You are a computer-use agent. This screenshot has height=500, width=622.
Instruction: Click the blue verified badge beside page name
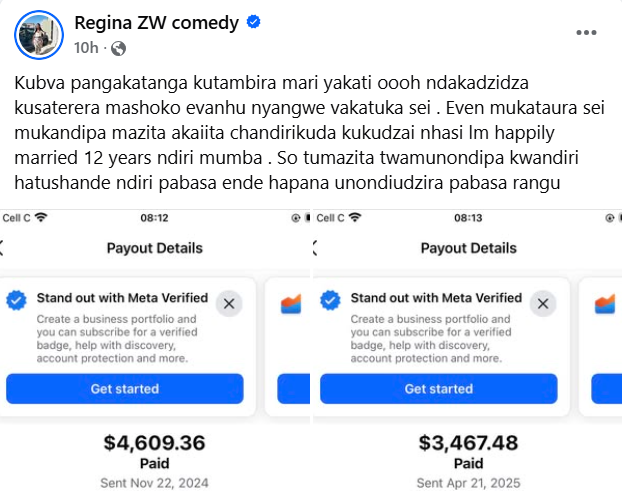[254, 22]
